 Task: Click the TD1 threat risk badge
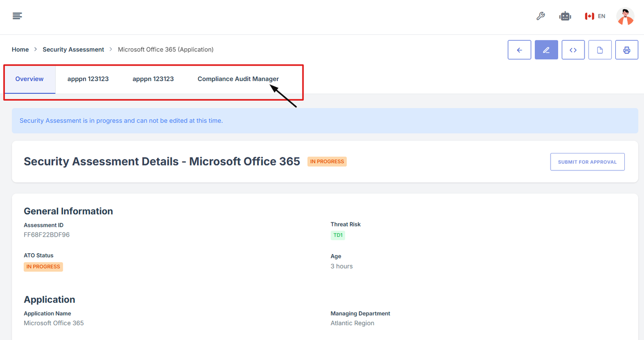pos(338,235)
